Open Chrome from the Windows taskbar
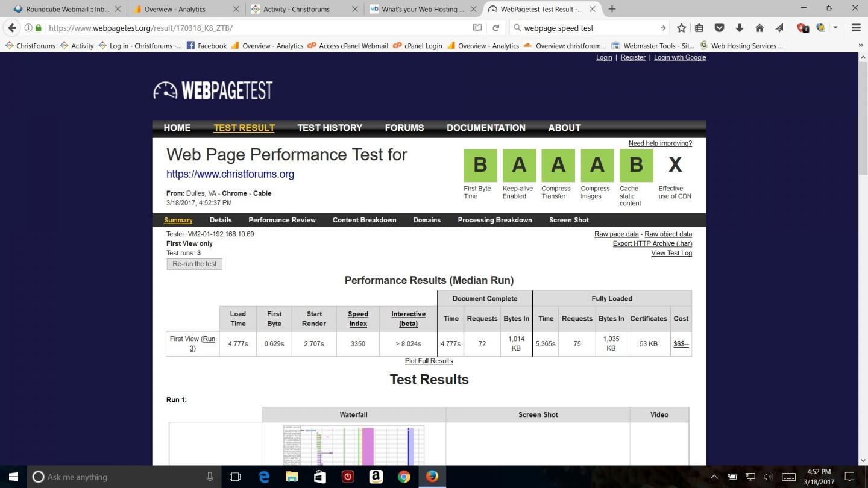This screenshot has height=488, width=868. [x=404, y=477]
